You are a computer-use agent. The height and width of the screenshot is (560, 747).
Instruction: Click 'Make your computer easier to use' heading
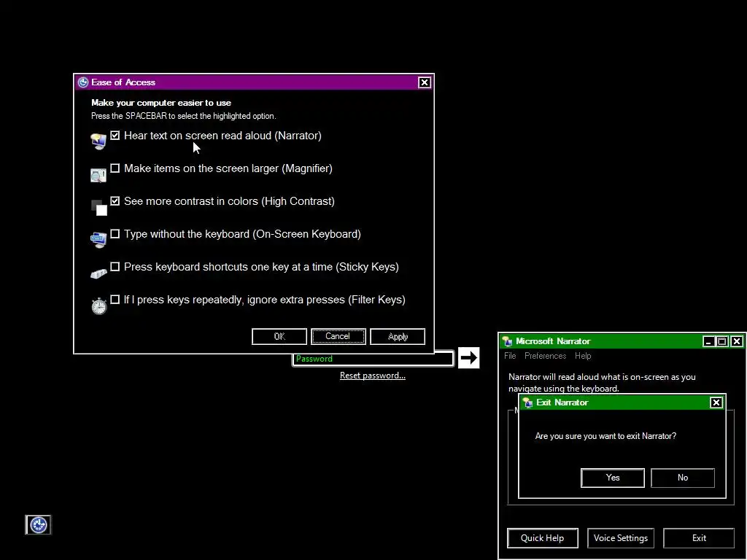pos(161,103)
